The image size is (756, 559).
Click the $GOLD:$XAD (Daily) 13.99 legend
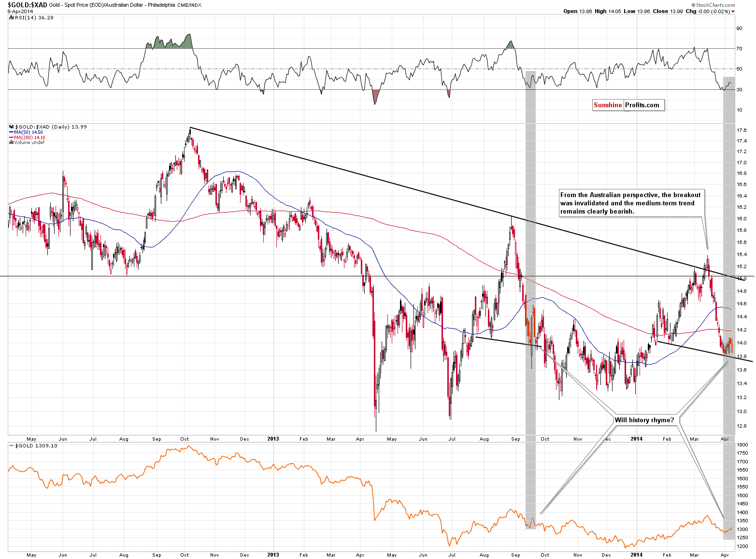coord(51,127)
